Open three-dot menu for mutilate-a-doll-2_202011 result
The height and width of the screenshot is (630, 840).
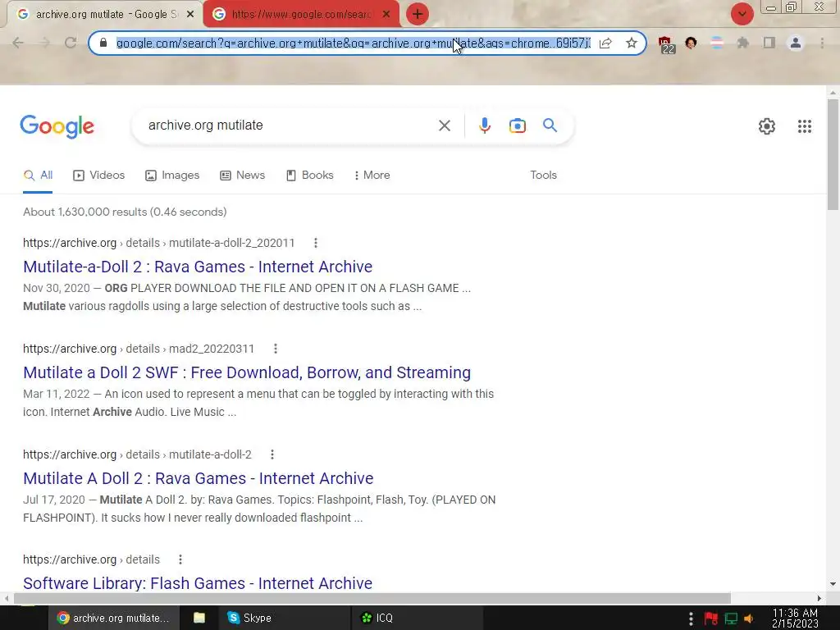pos(316,243)
